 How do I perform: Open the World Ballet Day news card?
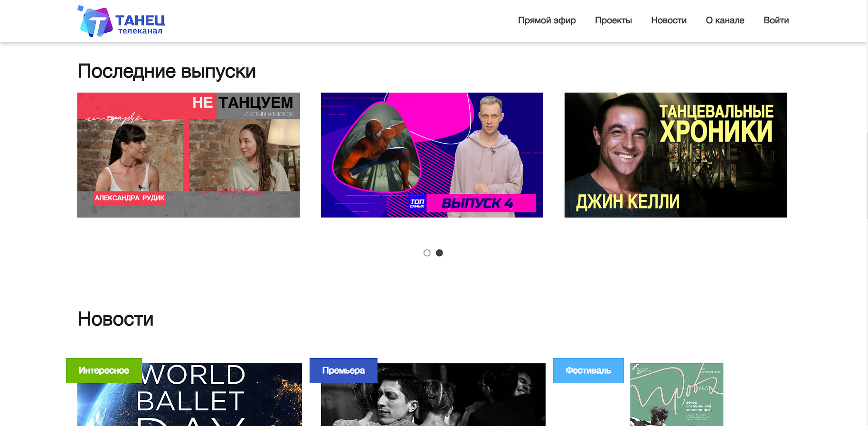(x=190, y=395)
